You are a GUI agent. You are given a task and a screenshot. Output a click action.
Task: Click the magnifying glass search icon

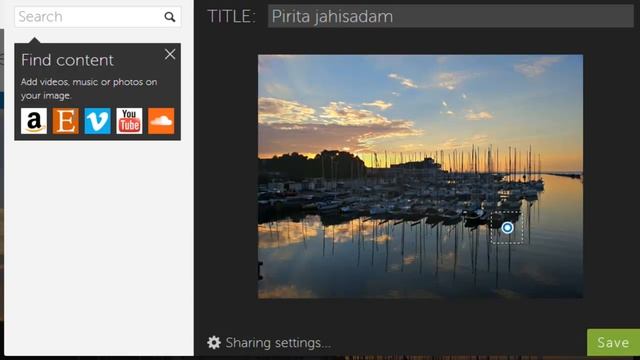coord(170,17)
